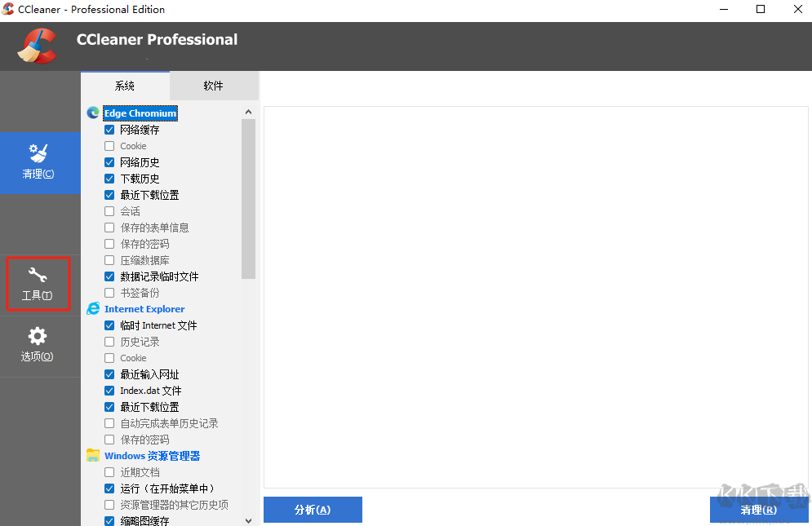
Task: Click the 清理(R) button
Action: pos(758,509)
